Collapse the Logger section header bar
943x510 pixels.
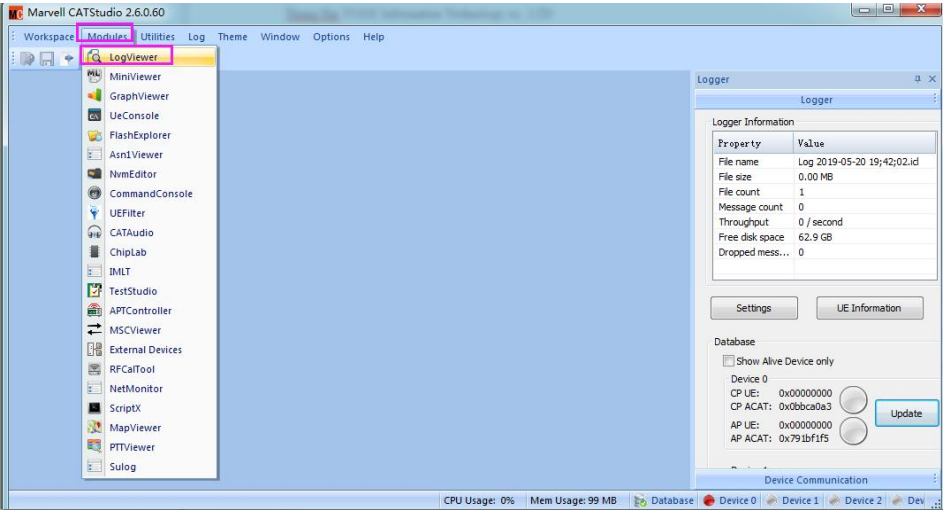(x=815, y=100)
